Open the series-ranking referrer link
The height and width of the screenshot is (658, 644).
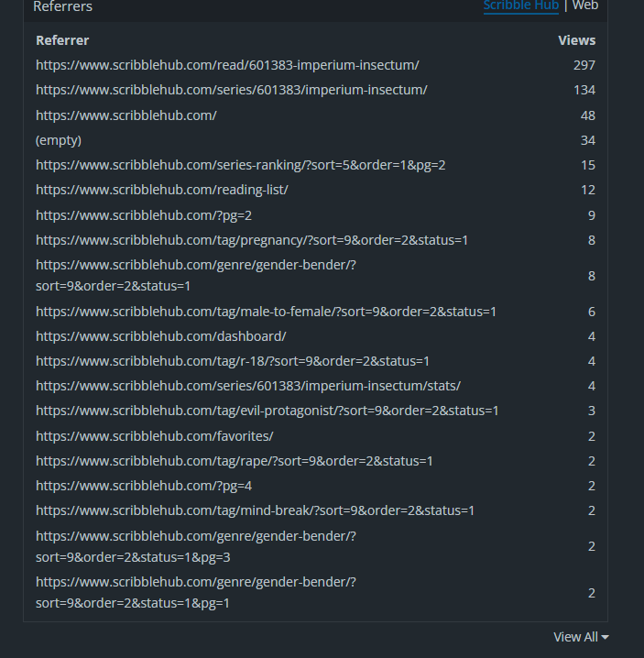click(x=240, y=165)
